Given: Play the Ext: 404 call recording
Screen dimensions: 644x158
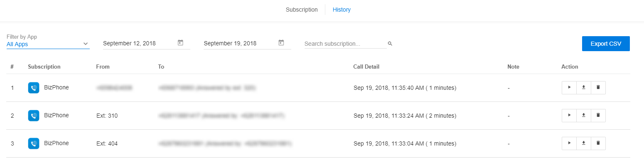Looking at the screenshot, I should tap(569, 143).
